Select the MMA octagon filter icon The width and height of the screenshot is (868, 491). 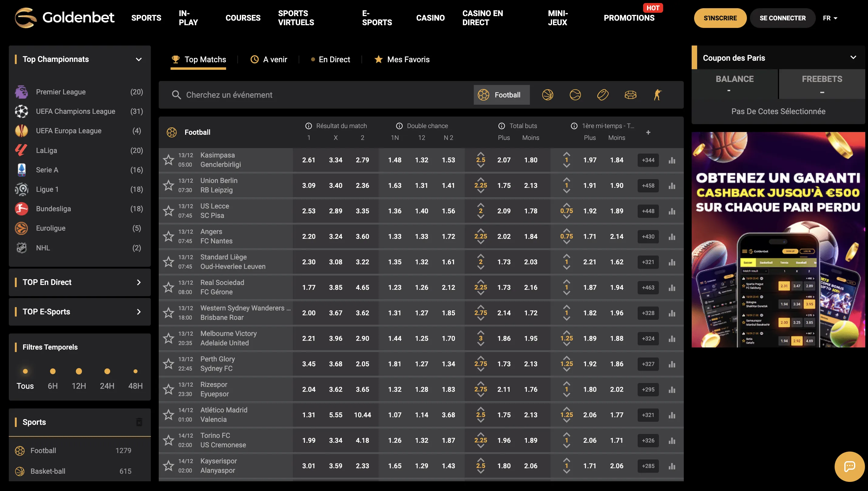pyautogui.click(x=630, y=95)
